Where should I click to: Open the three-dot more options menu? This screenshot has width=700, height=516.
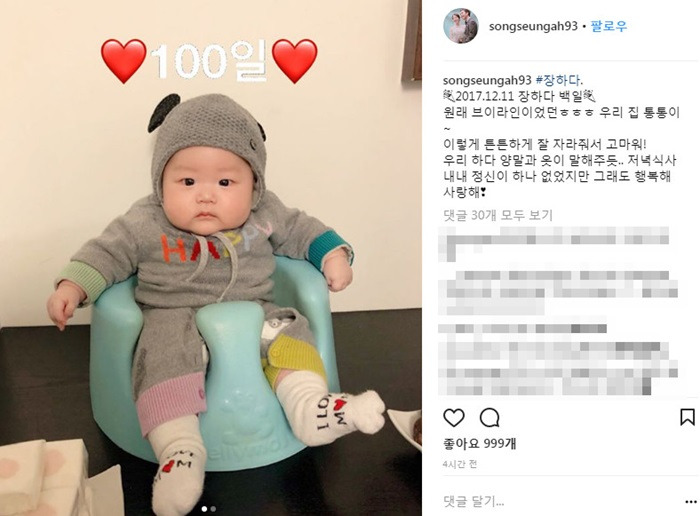pos(690,502)
